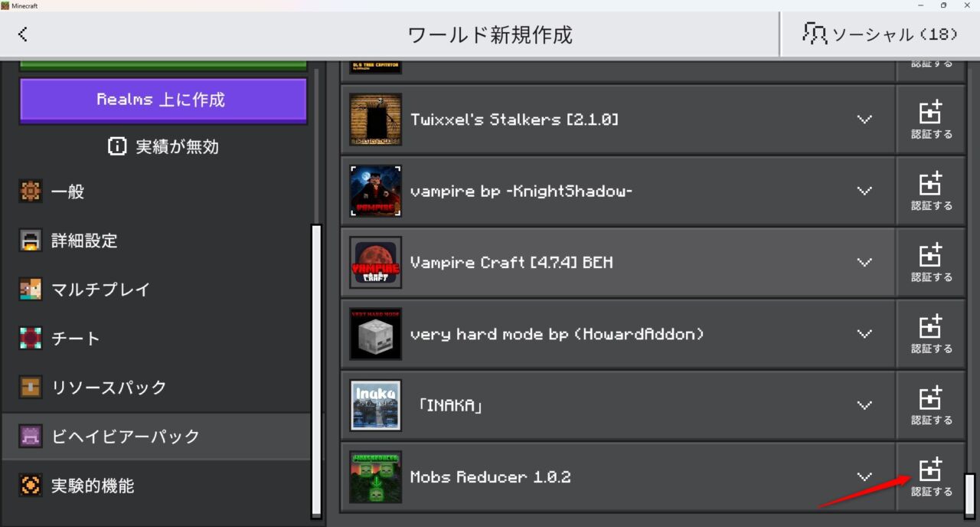Expand very hard mode bp details
Screen dimensions: 980x527
(x=864, y=334)
